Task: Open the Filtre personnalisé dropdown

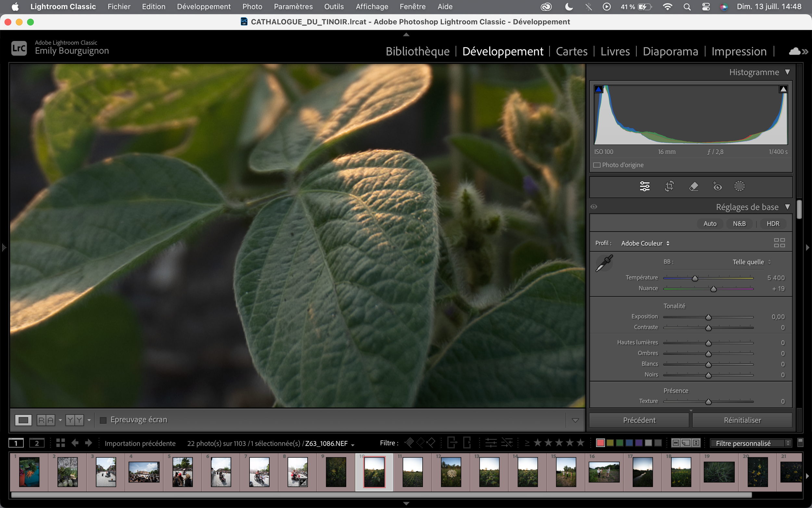Action: pyautogui.click(x=750, y=443)
